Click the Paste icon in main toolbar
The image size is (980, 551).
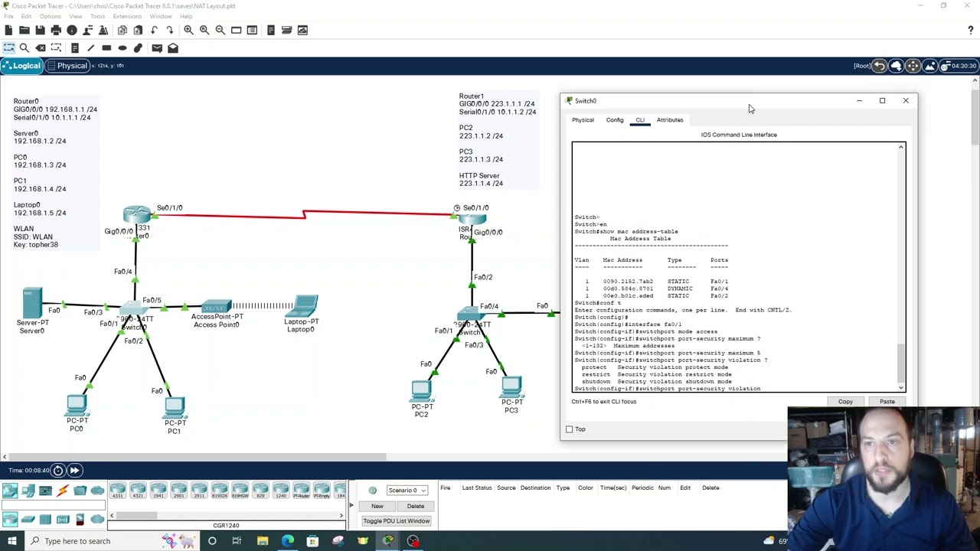(x=138, y=30)
